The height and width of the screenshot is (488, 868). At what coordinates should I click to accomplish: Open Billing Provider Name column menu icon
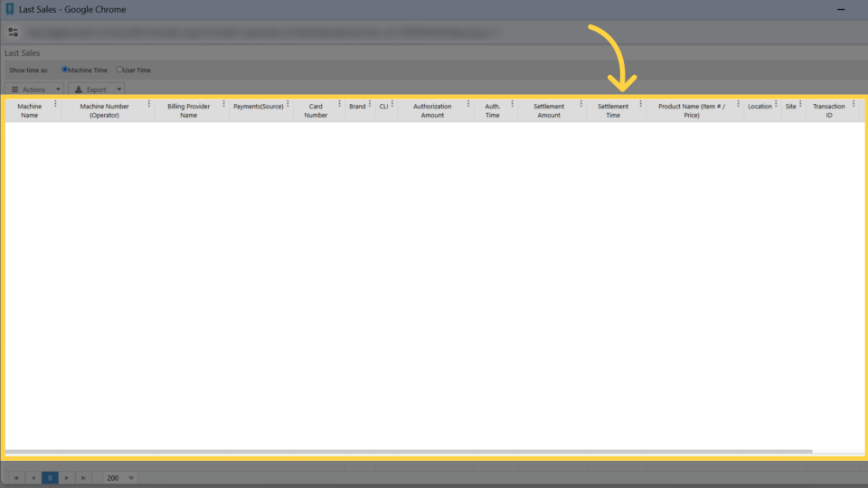pos(223,104)
